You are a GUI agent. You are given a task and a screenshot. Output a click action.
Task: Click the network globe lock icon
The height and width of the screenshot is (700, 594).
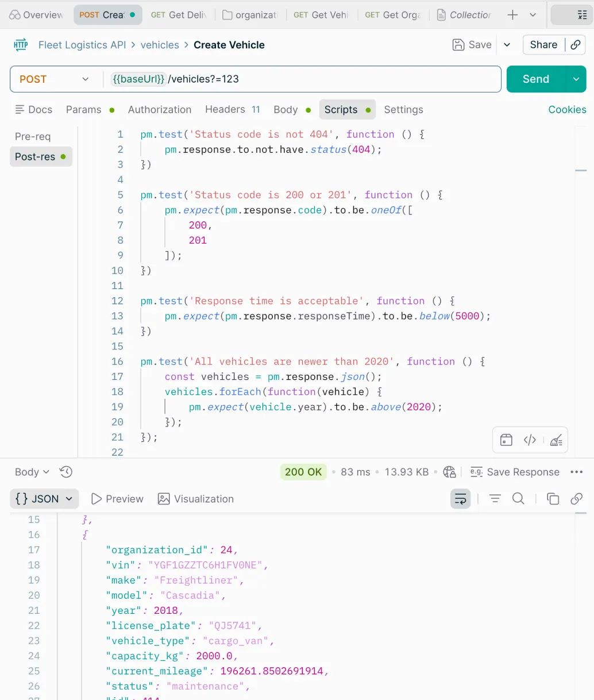[450, 472]
